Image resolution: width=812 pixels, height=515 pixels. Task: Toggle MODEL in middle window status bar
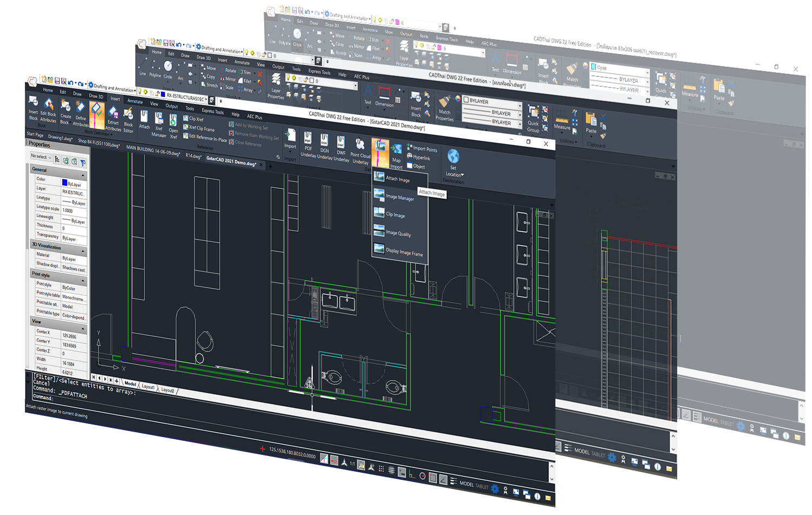pos(582,451)
